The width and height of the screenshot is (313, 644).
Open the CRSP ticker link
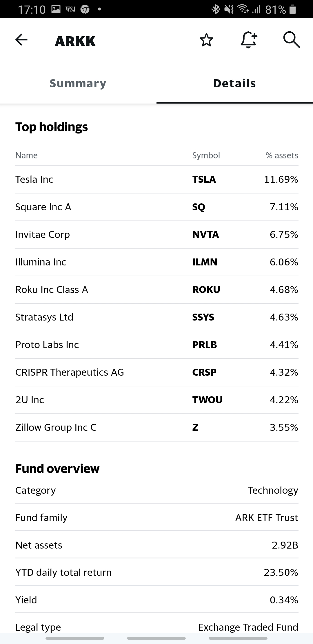point(204,372)
